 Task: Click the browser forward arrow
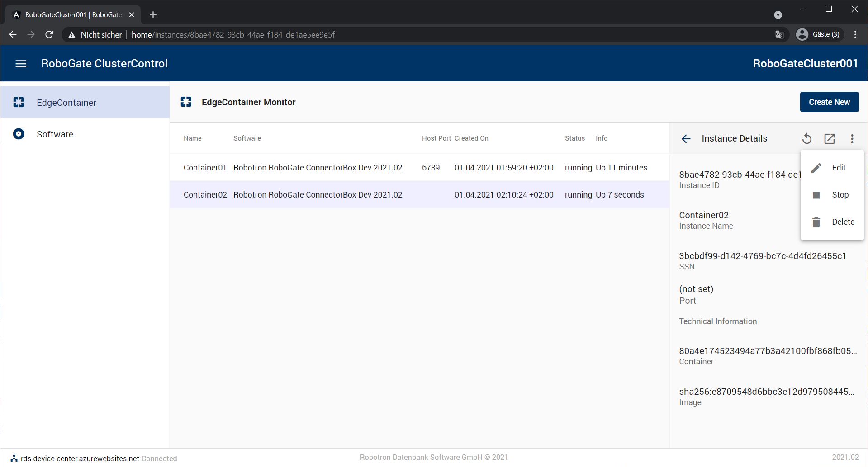tap(31, 35)
